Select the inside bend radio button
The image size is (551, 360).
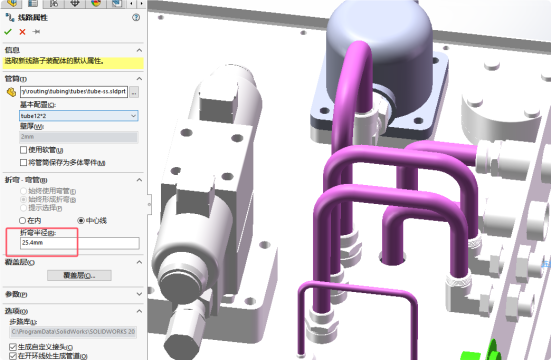(22, 220)
